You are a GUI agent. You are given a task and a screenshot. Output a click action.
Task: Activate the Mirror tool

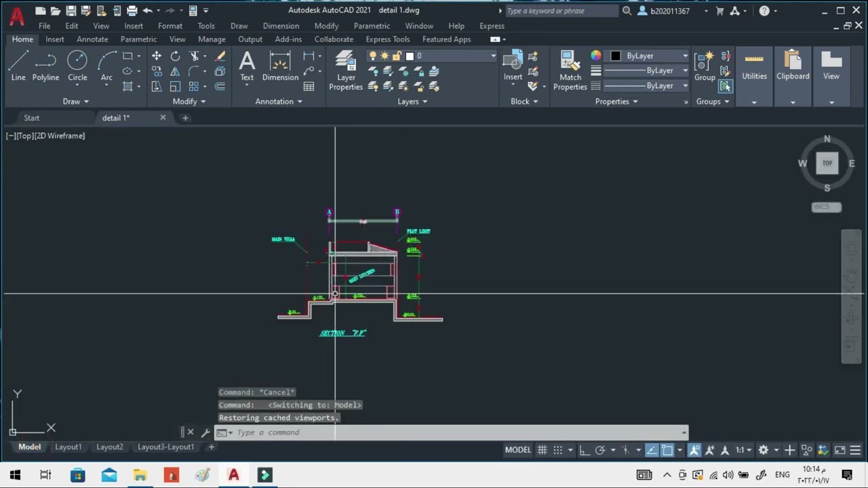pyautogui.click(x=175, y=71)
